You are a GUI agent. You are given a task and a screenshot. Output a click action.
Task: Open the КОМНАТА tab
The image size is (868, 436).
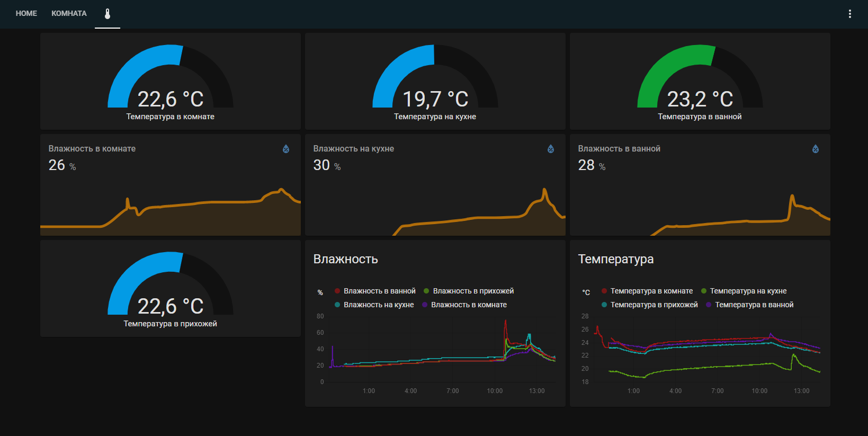coord(69,13)
